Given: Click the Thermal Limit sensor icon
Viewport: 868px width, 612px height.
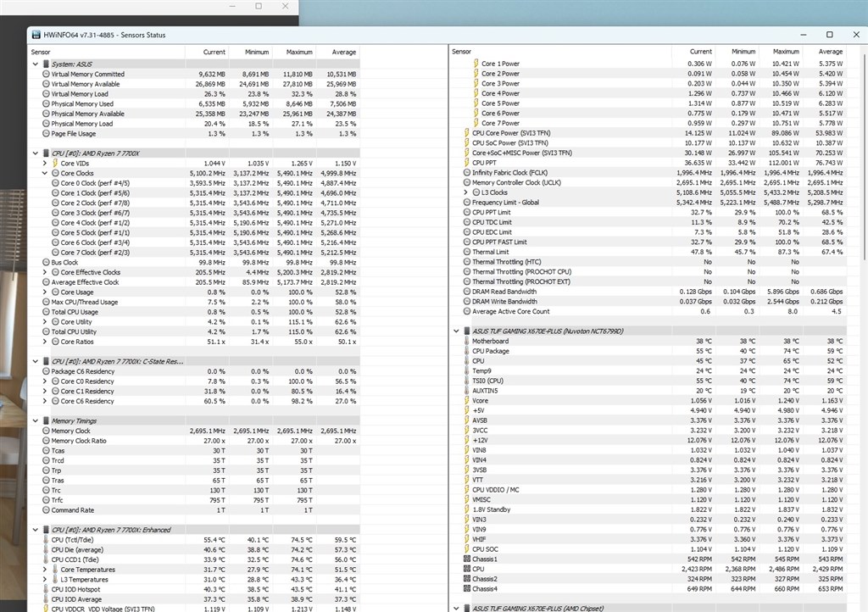Looking at the screenshot, I should 467,252.
